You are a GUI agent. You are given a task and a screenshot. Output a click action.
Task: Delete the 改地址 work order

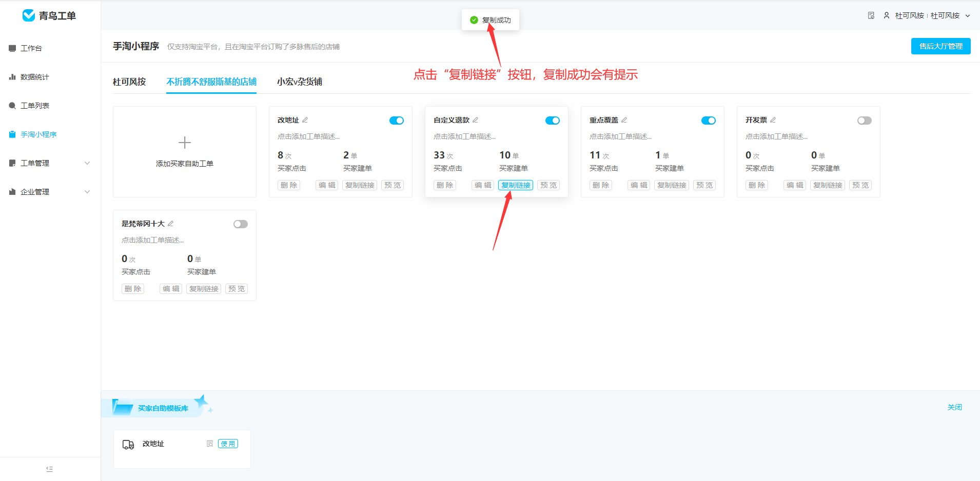289,185
